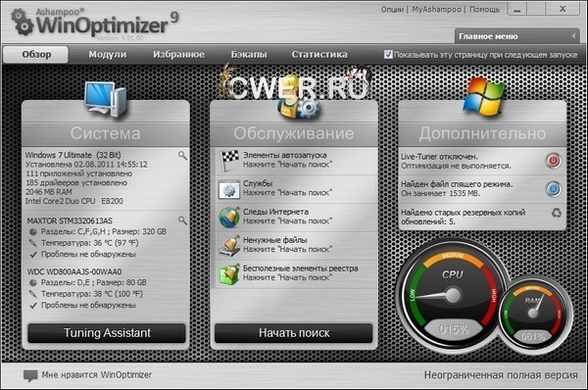The image size is (588, 390).
Task: Click the Ненужные файлы broom icon
Action: 229,246
